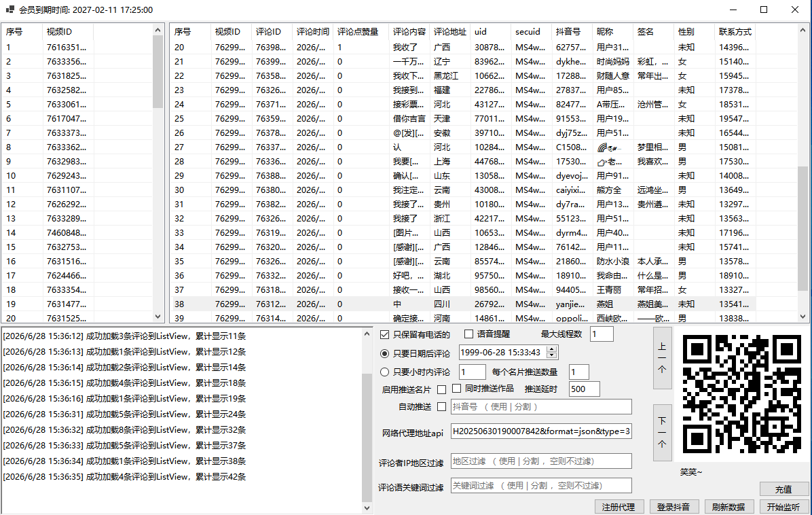Click the 笑笑~ label under QR code

coord(691,472)
